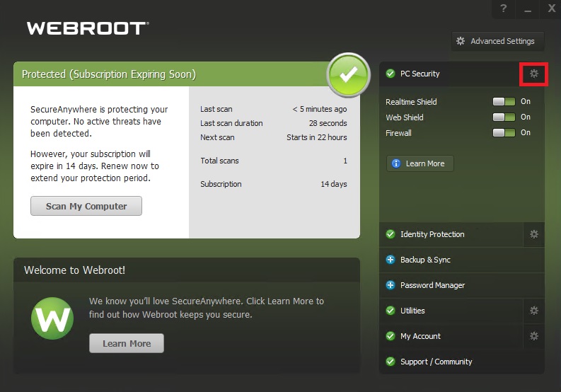This screenshot has width=561, height=392.
Task: Click Scan My Computer button
Action: [86, 206]
